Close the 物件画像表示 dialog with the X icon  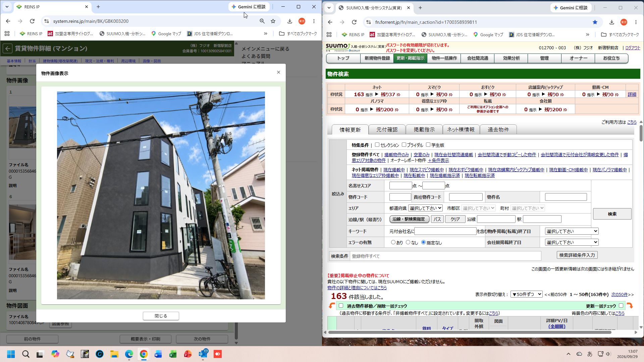point(278,72)
